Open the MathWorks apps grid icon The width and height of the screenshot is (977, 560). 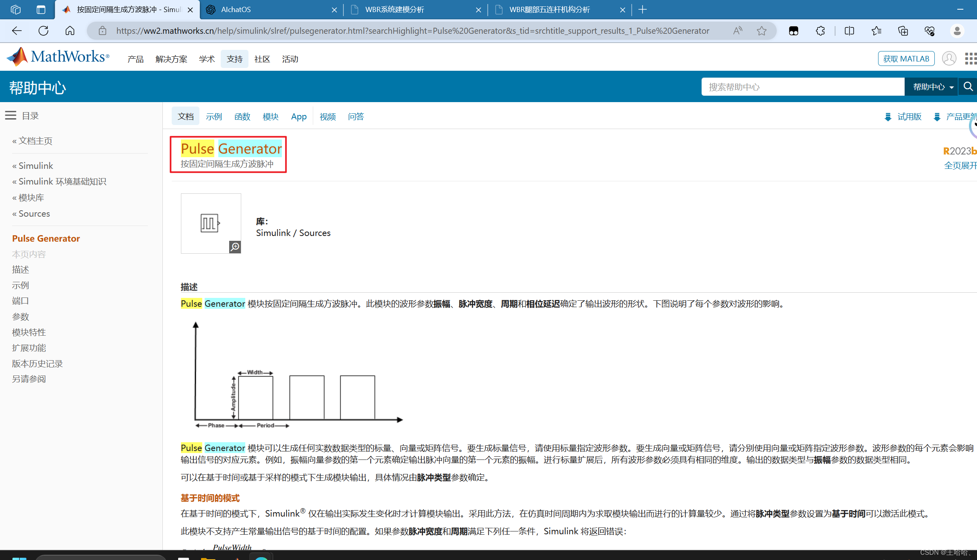(971, 59)
